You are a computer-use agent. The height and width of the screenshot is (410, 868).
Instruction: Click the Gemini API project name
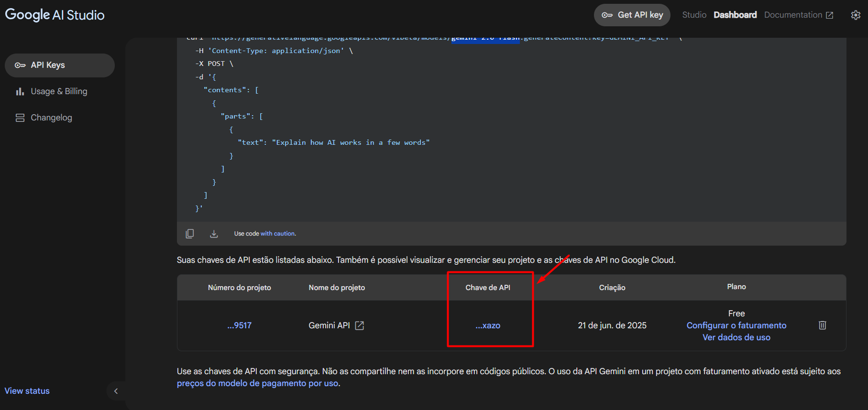(329, 325)
